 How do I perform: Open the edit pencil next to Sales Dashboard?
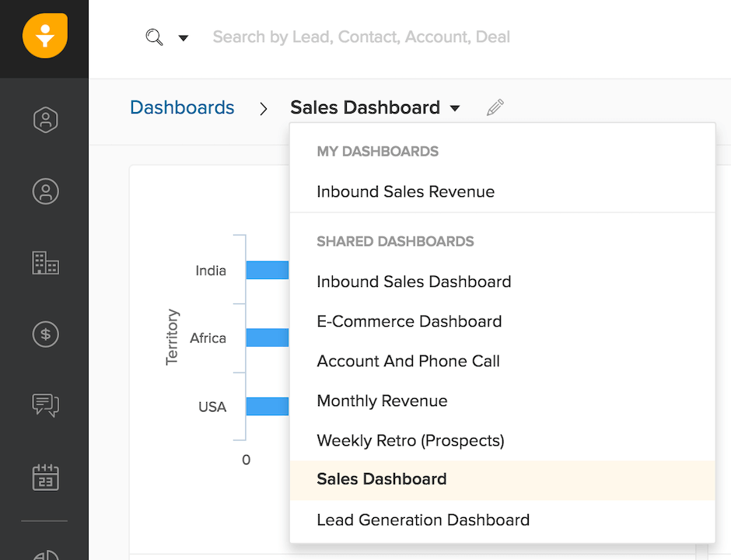coord(495,107)
